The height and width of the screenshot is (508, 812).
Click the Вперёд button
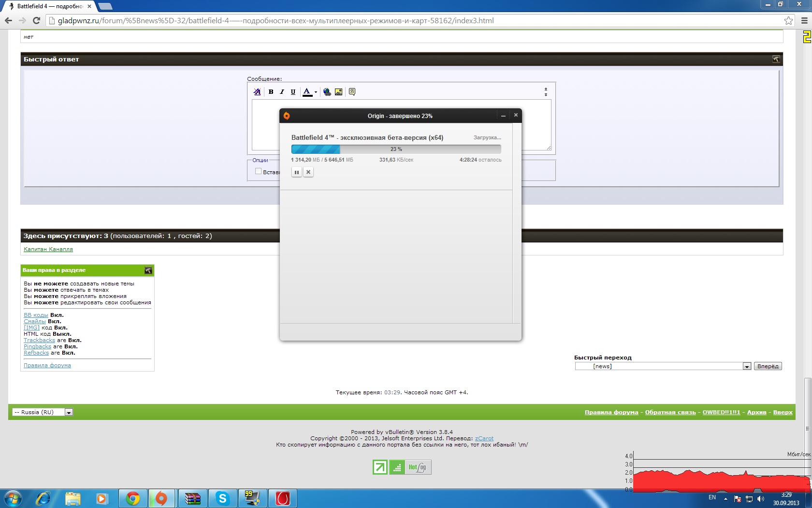[768, 366]
